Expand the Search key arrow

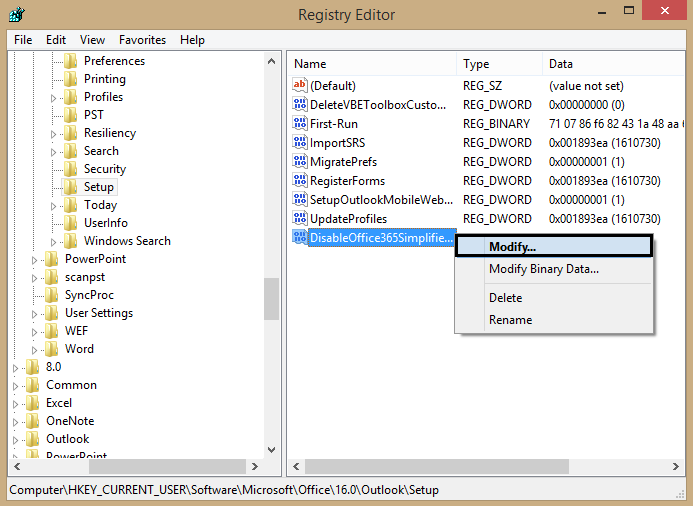coord(53,152)
